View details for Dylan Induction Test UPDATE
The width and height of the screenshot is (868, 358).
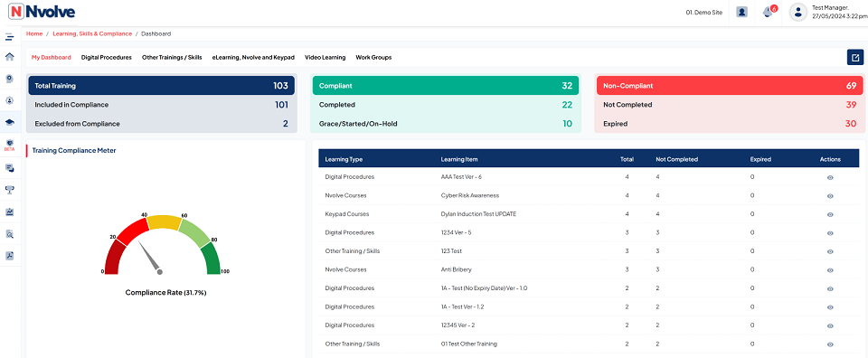pyautogui.click(x=830, y=214)
